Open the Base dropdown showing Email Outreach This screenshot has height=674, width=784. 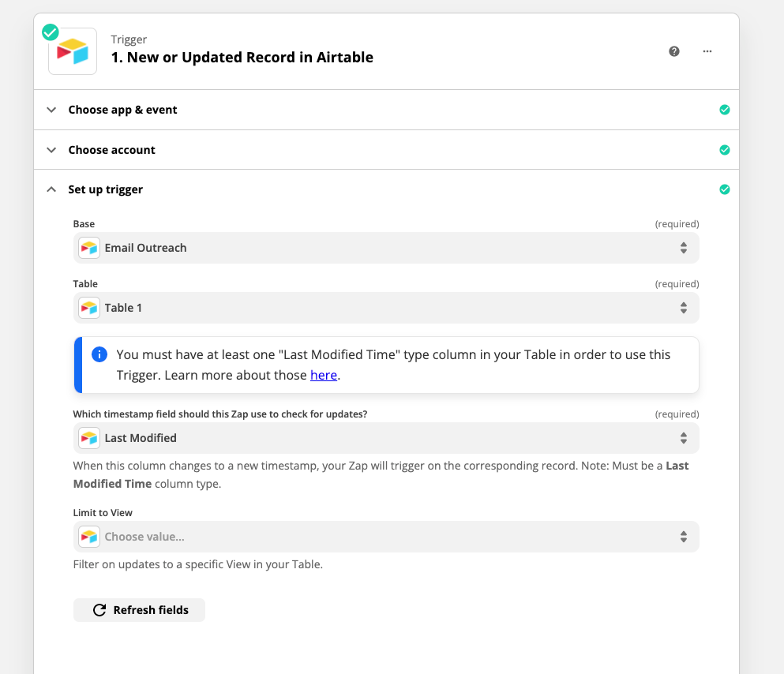click(386, 248)
